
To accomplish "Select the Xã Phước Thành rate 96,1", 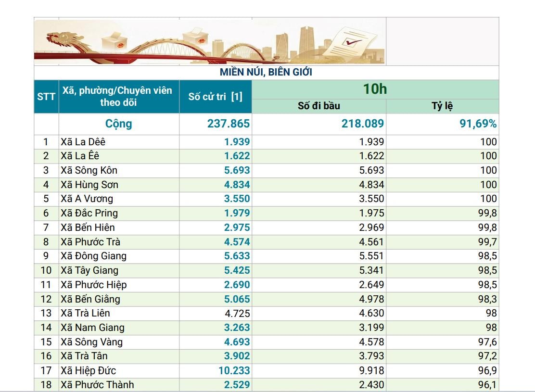I will [487, 385].
